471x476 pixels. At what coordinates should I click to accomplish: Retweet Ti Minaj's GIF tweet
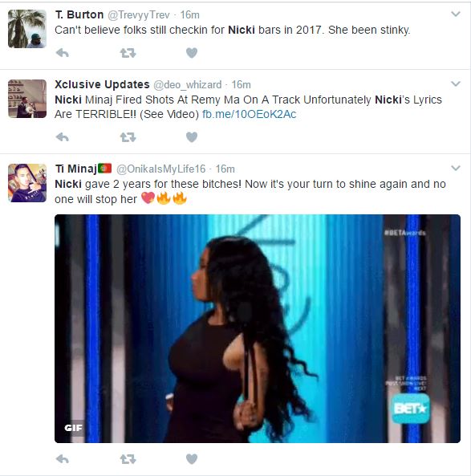click(x=128, y=459)
